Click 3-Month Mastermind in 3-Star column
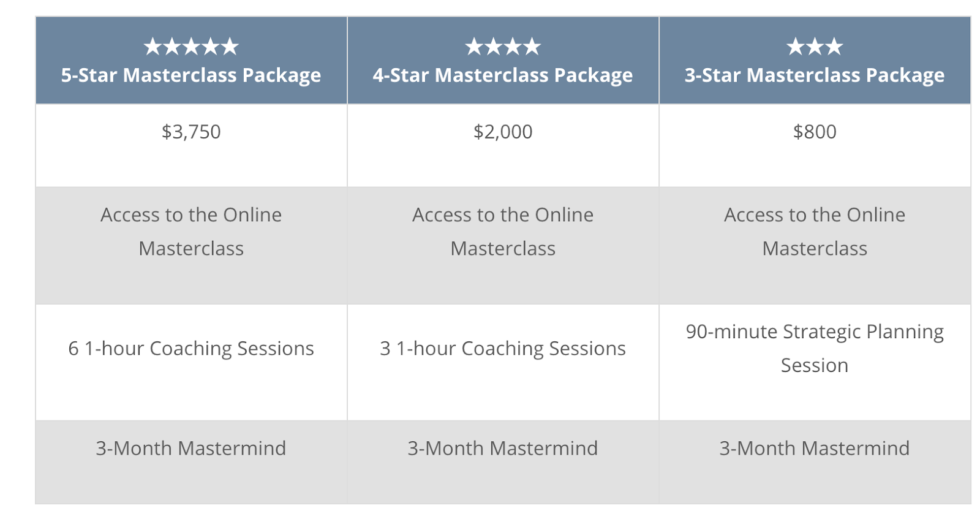 (815, 462)
